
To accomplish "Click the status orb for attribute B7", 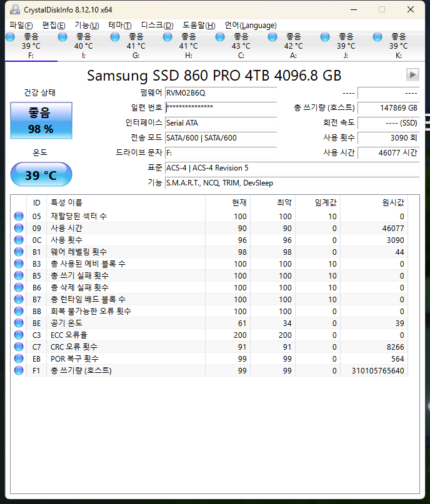I will [19, 299].
